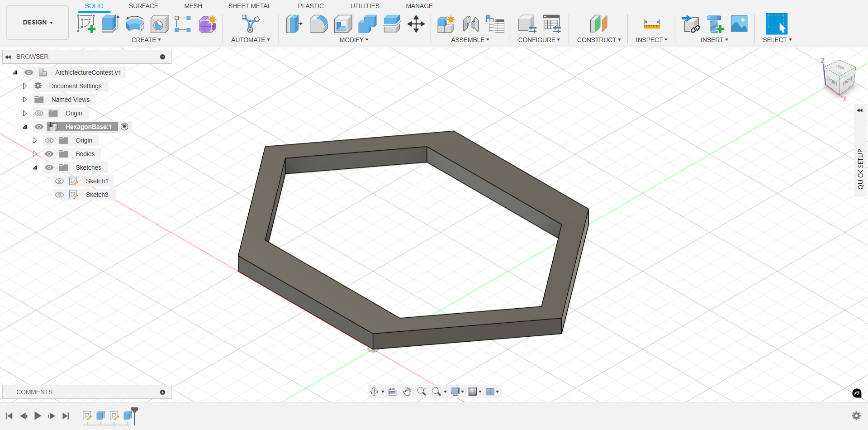Hide the Bodies folder
This screenshot has height=430, width=868.
(x=49, y=154)
